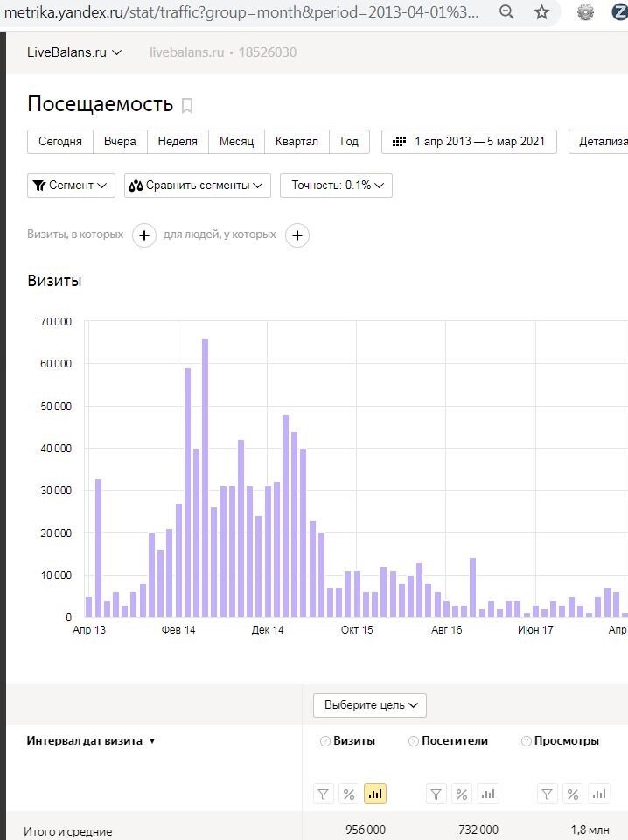Image resolution: width=628 pixels, height=840 pixels.
Task: Click the calendar grid icon in date range
Action: tap(399, 142)
